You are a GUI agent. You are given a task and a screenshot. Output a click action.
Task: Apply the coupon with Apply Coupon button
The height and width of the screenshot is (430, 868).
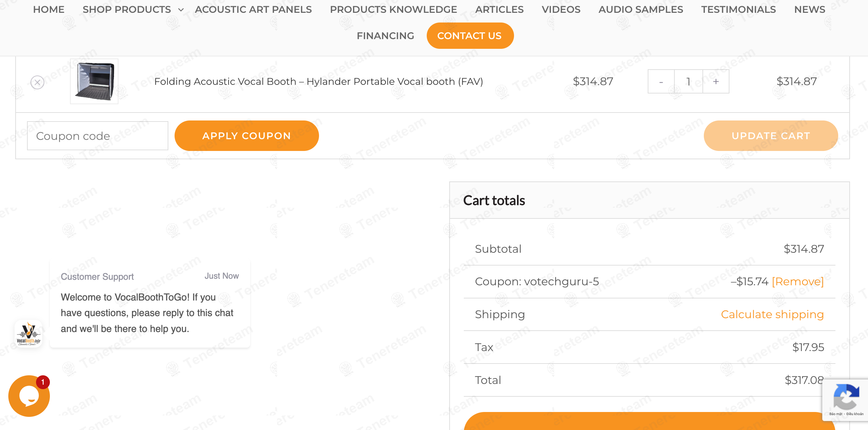(247, 136)
